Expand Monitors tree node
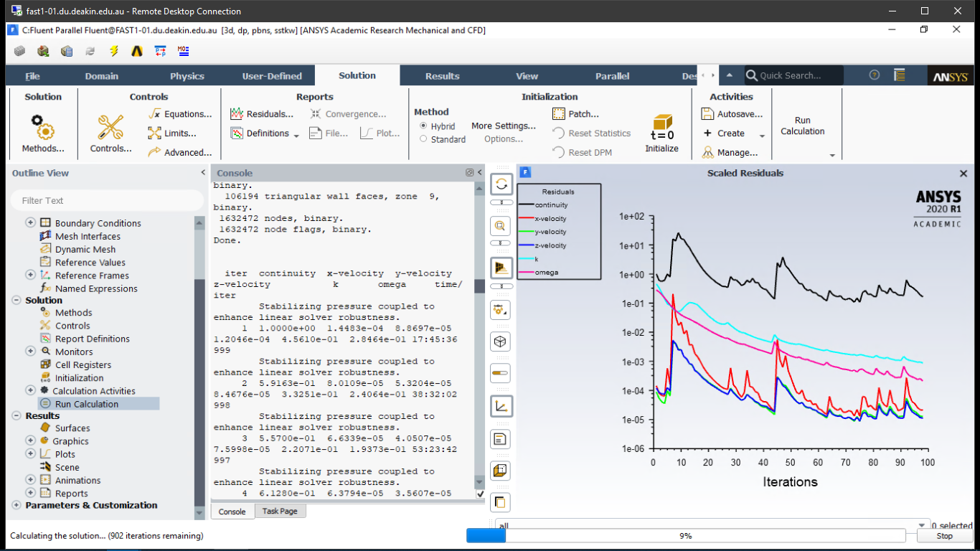Viewport: 980px width, 551px height. (30, 352)
